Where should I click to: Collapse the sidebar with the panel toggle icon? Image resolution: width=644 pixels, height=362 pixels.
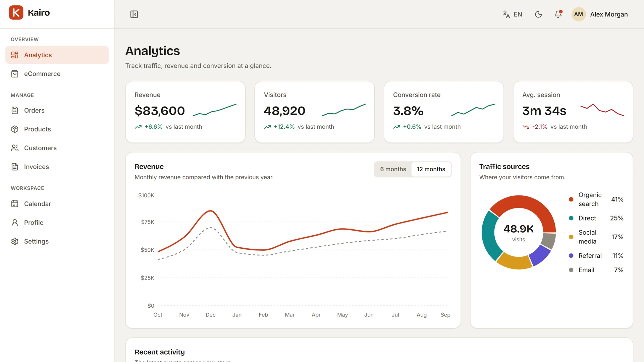(134, 14)
